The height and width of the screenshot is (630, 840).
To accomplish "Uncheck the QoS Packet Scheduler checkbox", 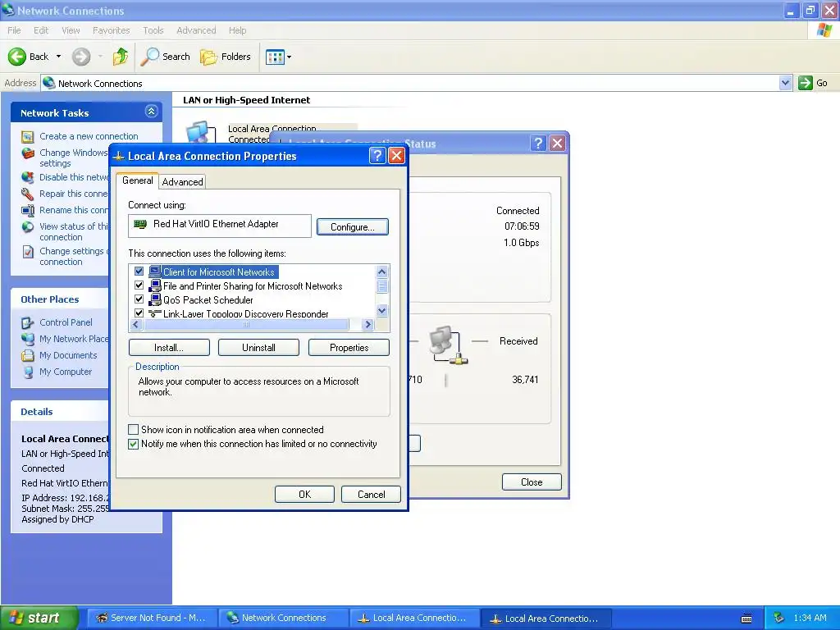I will click(x=139, y=299).
